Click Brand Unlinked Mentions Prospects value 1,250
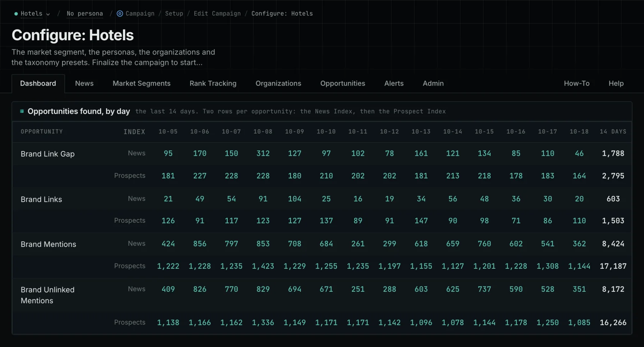Image resolution: width=644 pixels, height=347 pixels. click(547, 323)
